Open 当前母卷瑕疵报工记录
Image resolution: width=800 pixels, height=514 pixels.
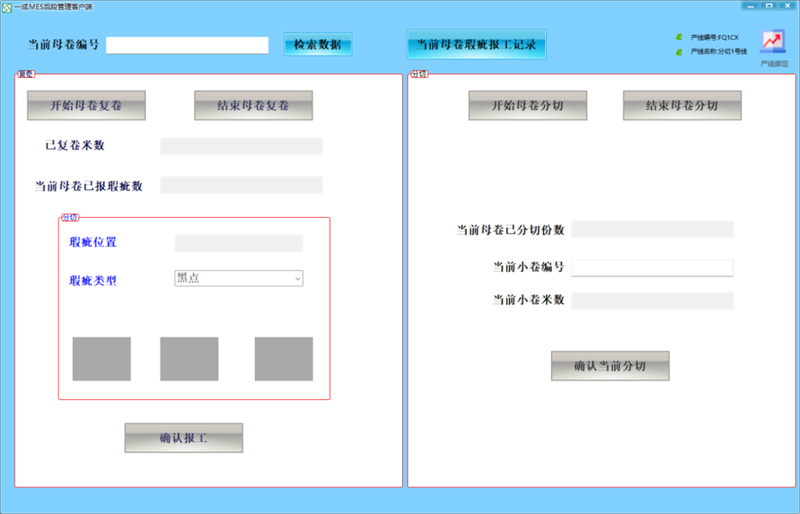(476, 45)
